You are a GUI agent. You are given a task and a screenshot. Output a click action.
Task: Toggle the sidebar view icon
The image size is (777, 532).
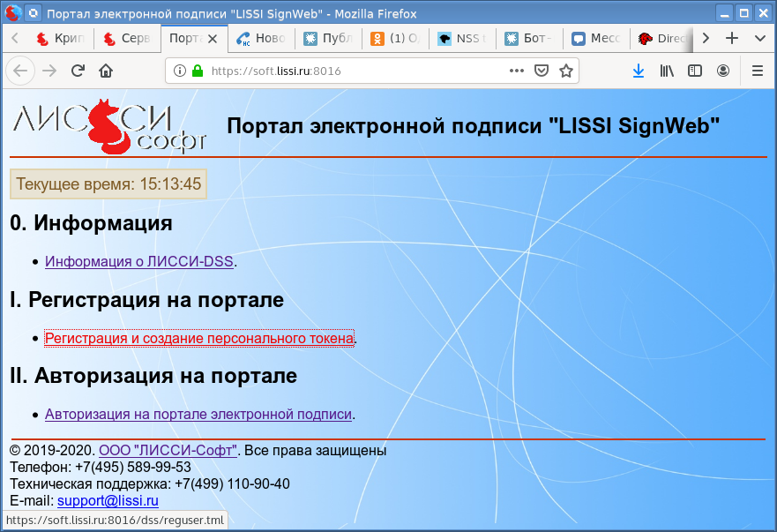coord(695,71)
